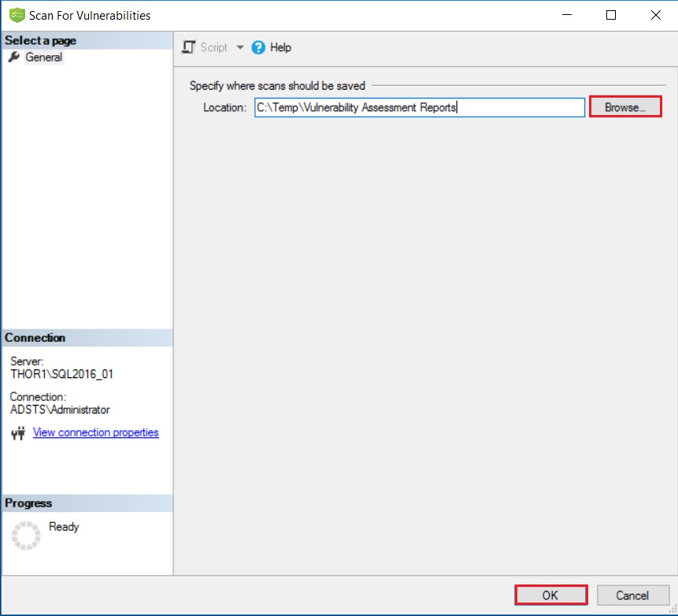Click the server name THOR1\SQL2016_01
678x616 pixels.
[62, 374]
